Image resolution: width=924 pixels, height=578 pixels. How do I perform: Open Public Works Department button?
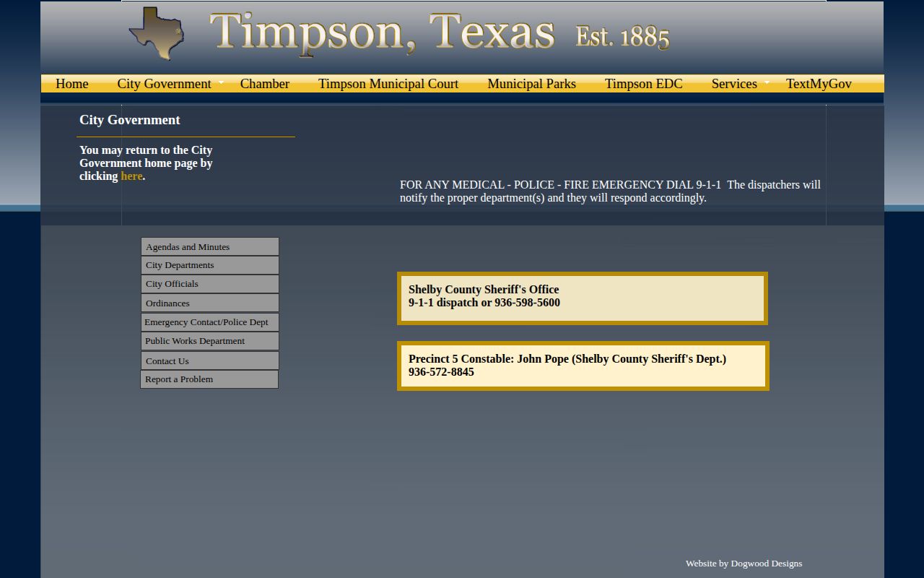[210, 341]
